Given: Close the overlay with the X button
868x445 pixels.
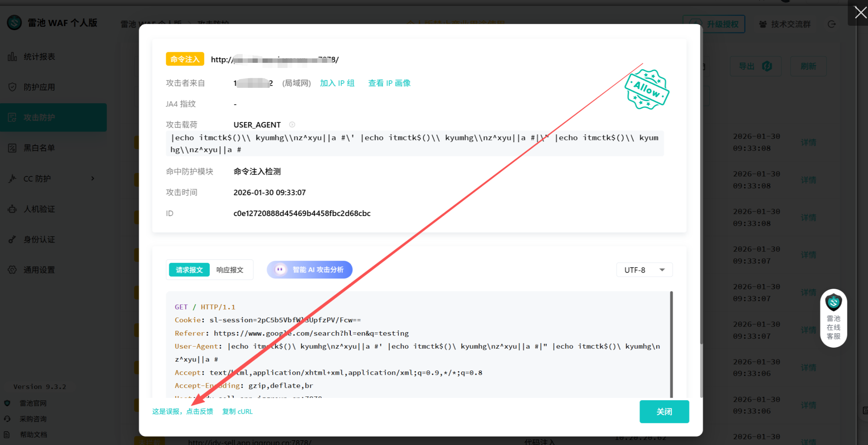Looking at the screenshot, I should (x=860, y=12).
